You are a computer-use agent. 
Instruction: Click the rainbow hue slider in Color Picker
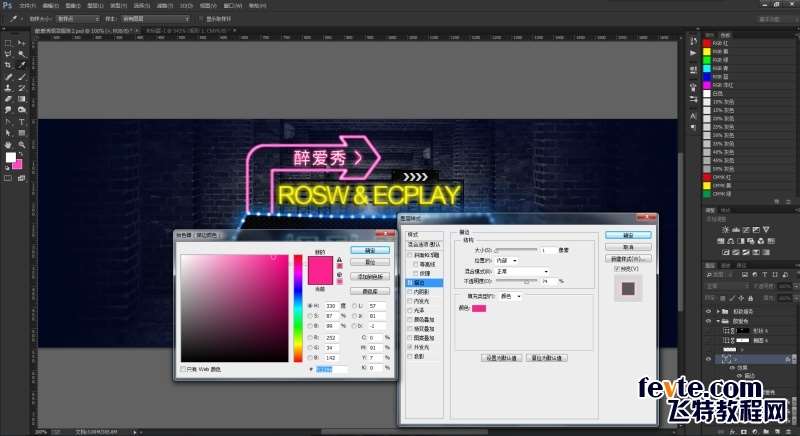point(298,309)
